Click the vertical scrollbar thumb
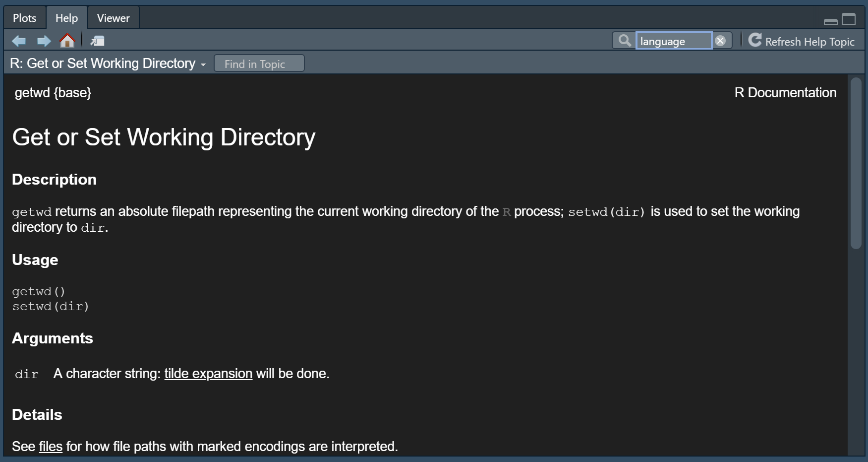Image resolution: width=868 pixels, height=462 pixels. pos(856,163)
